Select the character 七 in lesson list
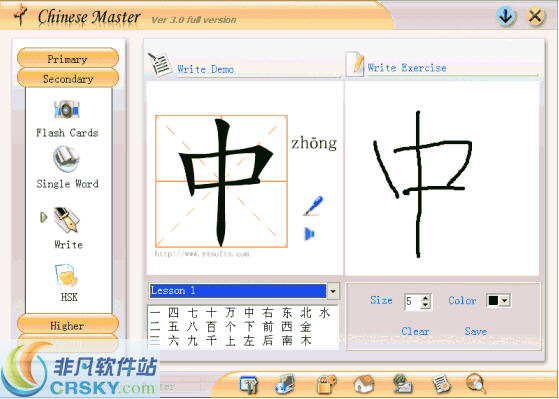Screen dimensions: 559x399 pyautogui.click(x=193, y=313)
